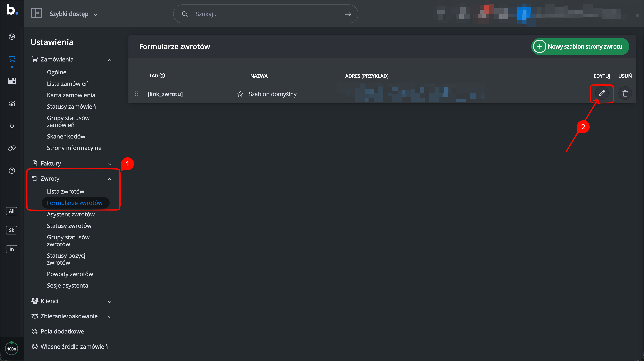Delete the Szablon domyślny template trash icon
The image size is (644, 361).
625,93
